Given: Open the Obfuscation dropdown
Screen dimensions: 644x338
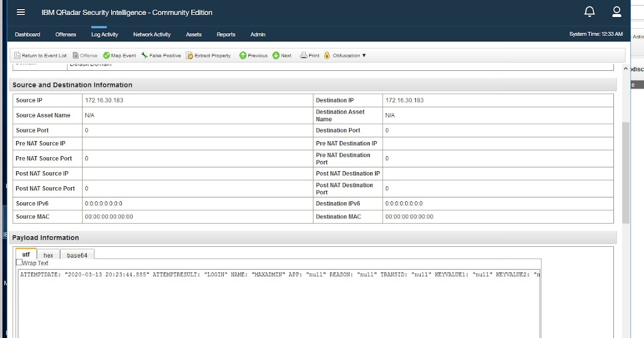Looking at the screenshot, I should (x=346, y=55).
